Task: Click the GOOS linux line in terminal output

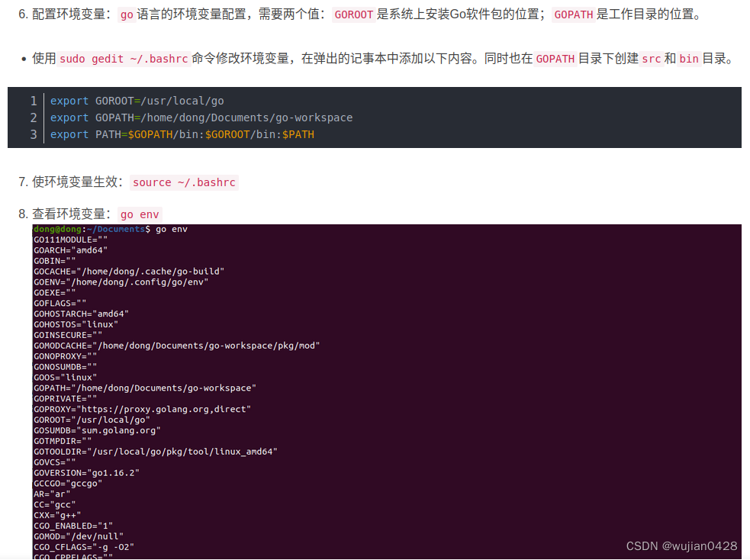Action: pos(65,377)
